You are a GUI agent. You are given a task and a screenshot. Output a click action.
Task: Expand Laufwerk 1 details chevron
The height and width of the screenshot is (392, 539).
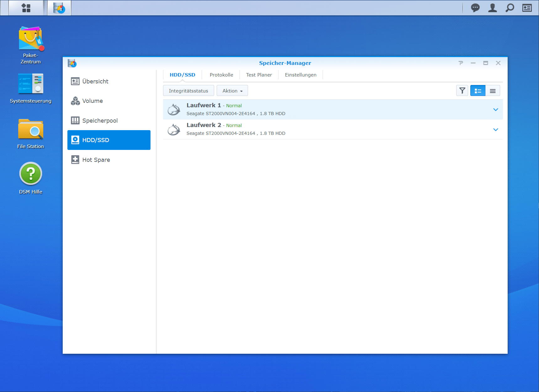(x=495, y=110)
